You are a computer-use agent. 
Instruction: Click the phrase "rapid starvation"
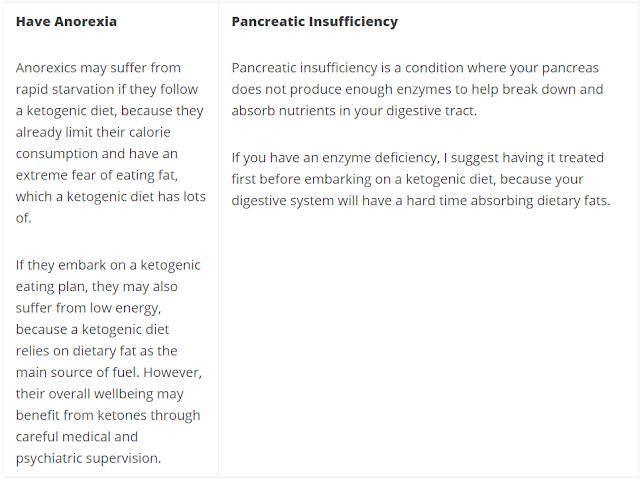click(64, 89)
